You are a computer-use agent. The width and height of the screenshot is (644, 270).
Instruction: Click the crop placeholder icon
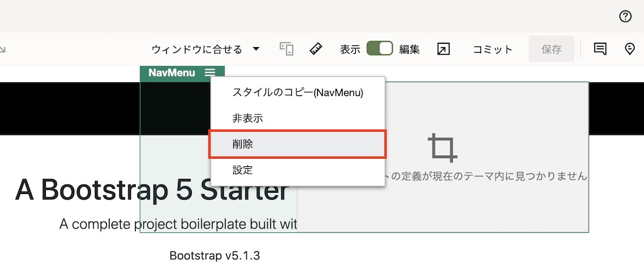[x=443, y=148]
